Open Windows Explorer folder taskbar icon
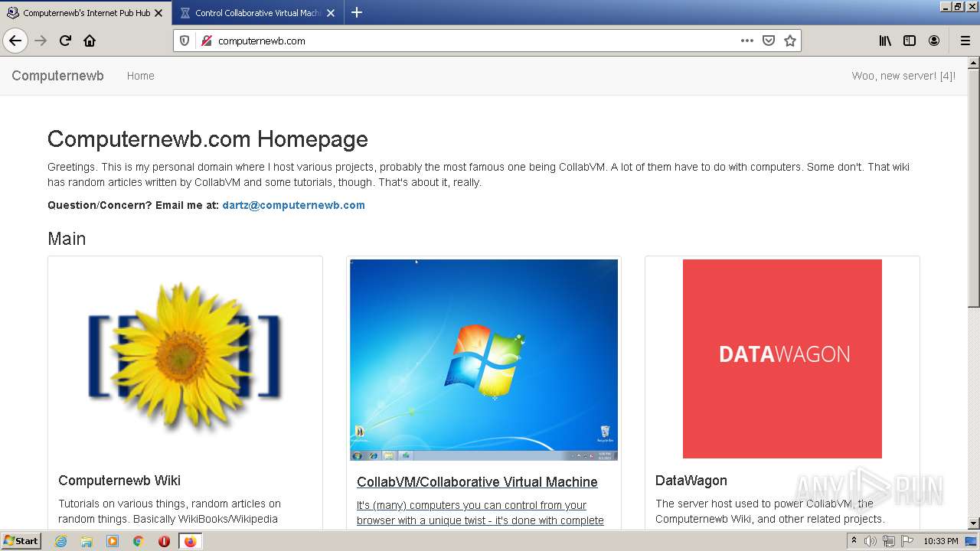980x551 pixels. click(87, 541)
